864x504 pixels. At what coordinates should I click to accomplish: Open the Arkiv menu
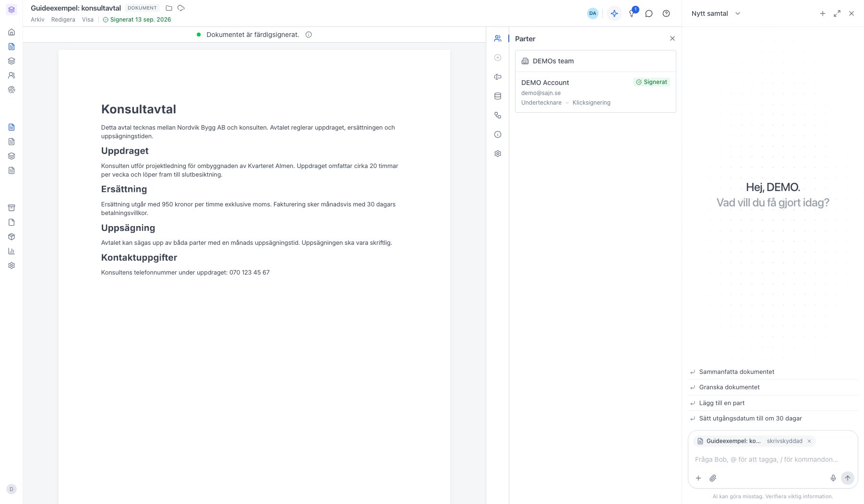tap(37, 20)
